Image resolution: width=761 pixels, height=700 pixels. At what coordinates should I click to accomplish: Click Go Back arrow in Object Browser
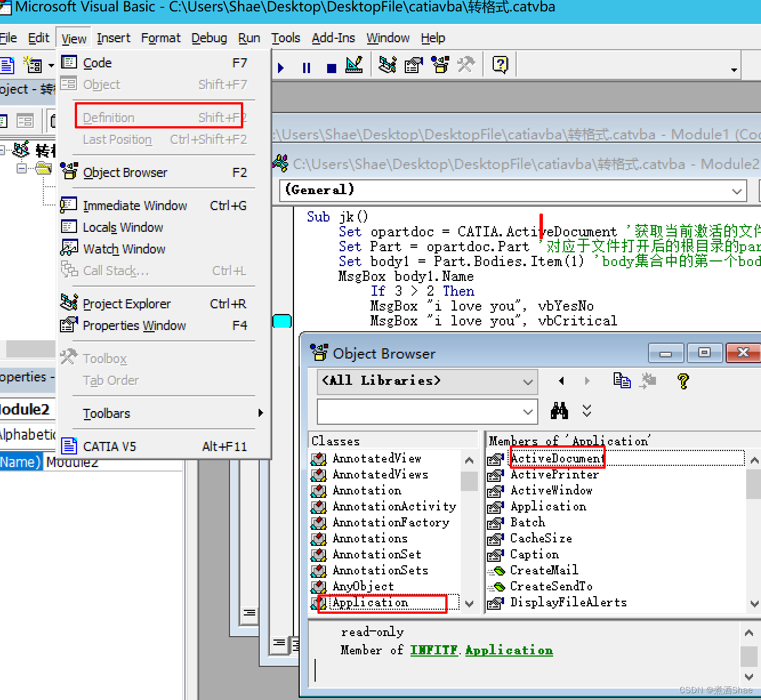[562, 381]
